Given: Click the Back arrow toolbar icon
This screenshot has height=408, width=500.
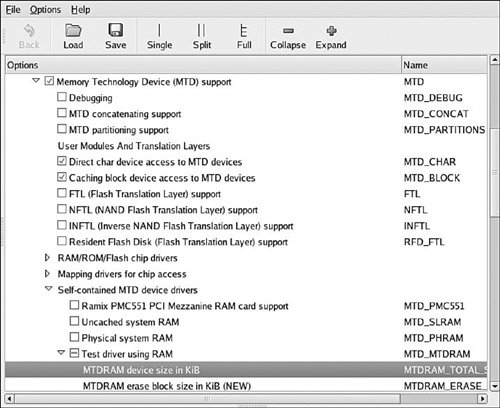Looking at the screenshot, I should (x=29, y=30).
